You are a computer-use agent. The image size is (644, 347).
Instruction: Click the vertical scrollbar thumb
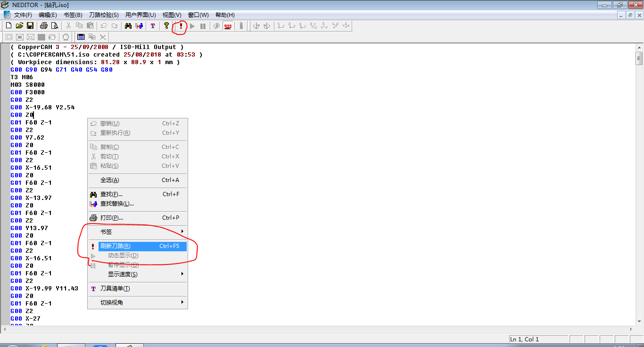click(639, 58)
